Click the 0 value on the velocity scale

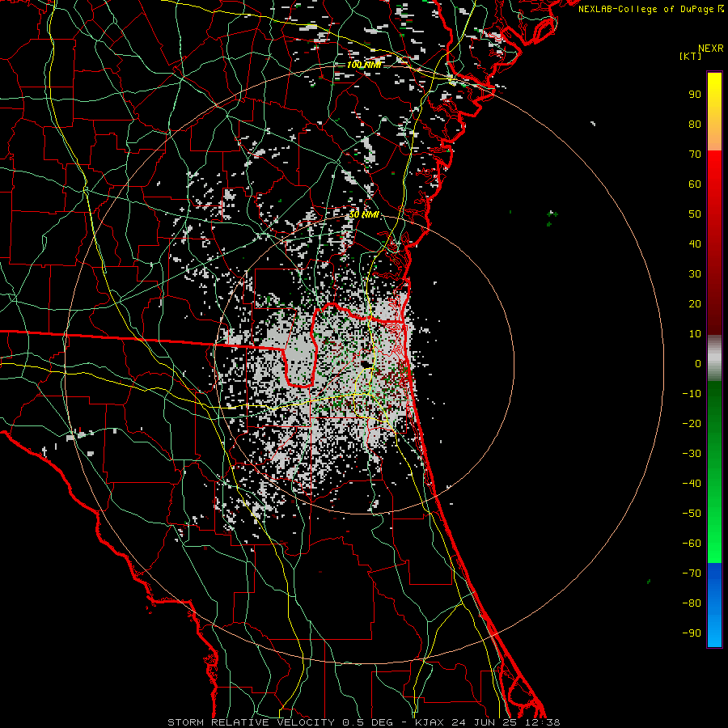click(698, 364)
